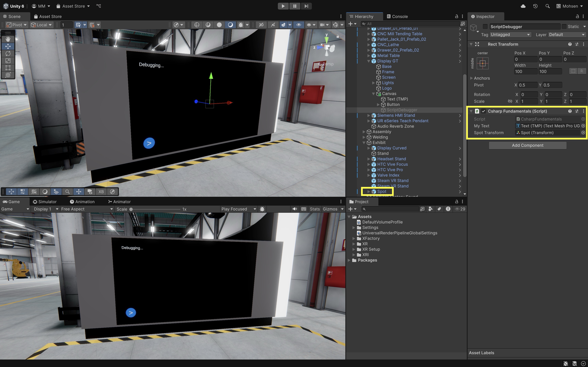Open the Undo History icon
588x367 pixels.
coord(535,6)
